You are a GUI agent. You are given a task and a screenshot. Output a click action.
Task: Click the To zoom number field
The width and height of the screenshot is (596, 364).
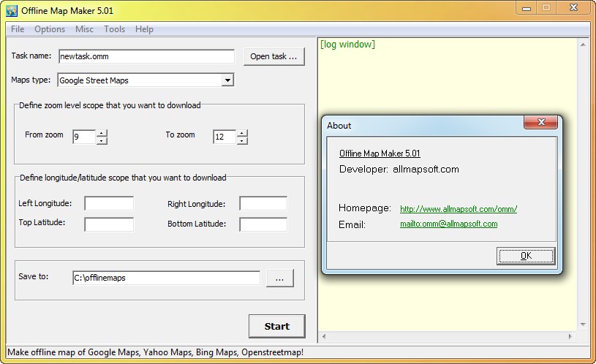tap(225, 137)
